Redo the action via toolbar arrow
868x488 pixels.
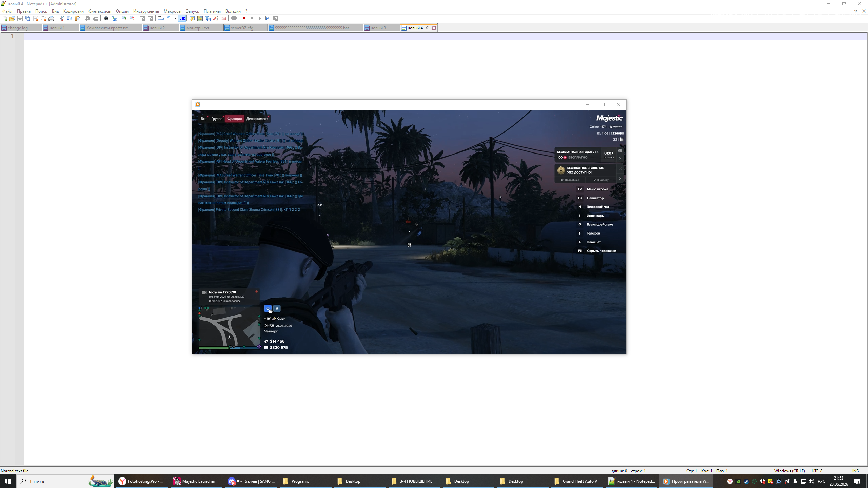coord(96,18)
